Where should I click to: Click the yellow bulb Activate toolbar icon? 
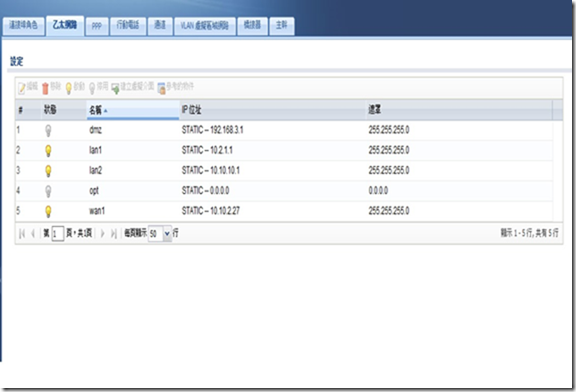[x=68, y=88]
